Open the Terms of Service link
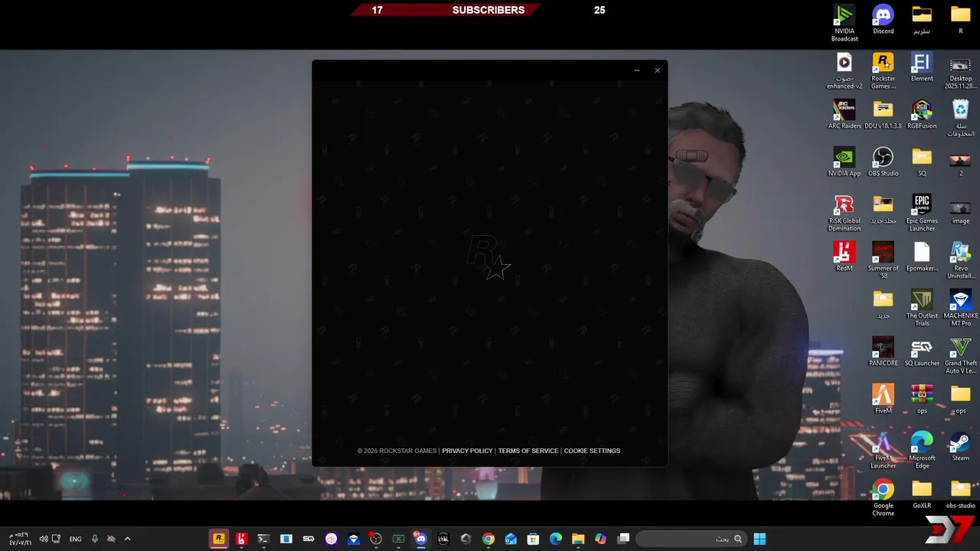 pos(528,451)
